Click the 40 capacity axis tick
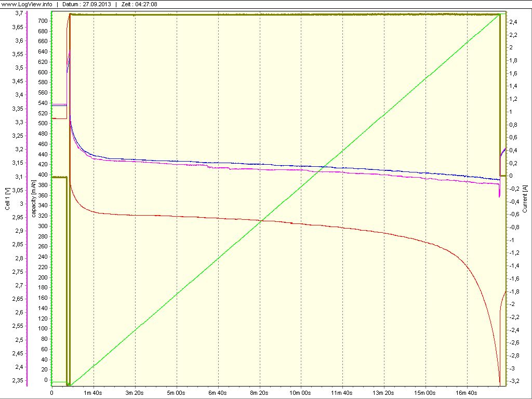The width and height of the screenshot is (532, 399). [x=45, y=360]
